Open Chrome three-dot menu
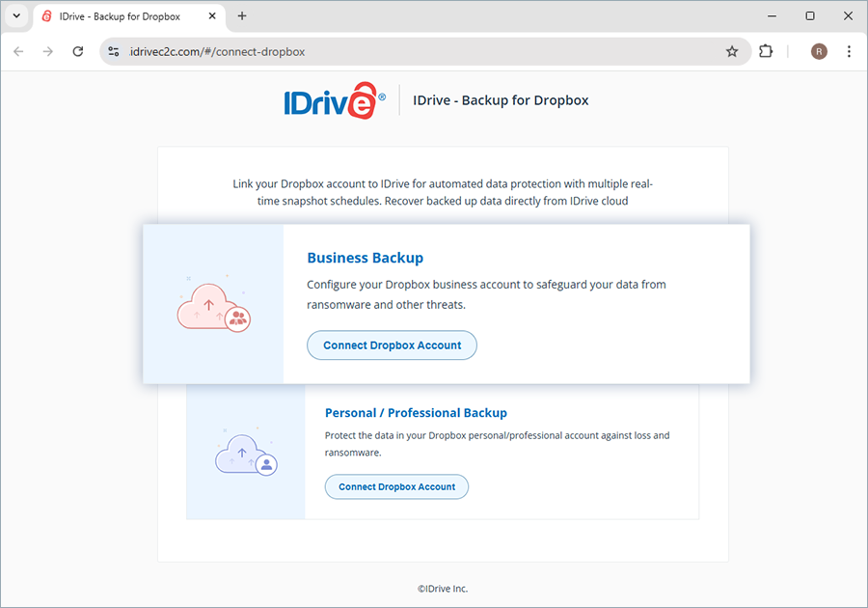 pyautogui.click(x=849, y=51)
